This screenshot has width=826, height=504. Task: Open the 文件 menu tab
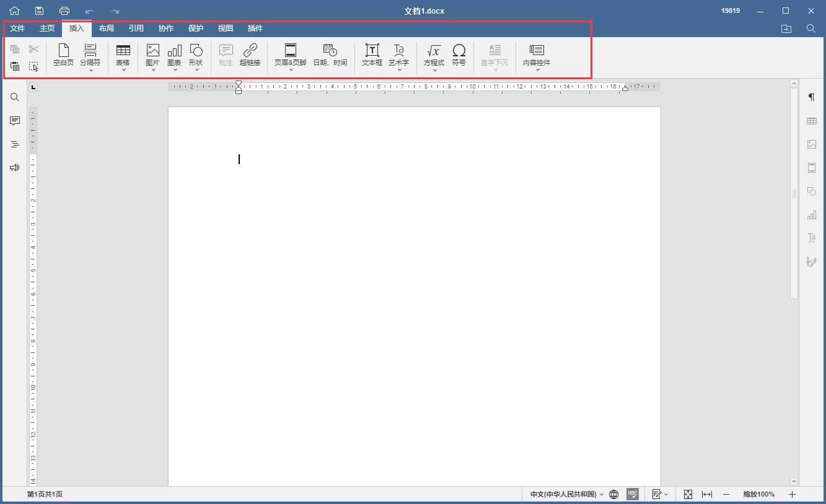pos(17,28)
